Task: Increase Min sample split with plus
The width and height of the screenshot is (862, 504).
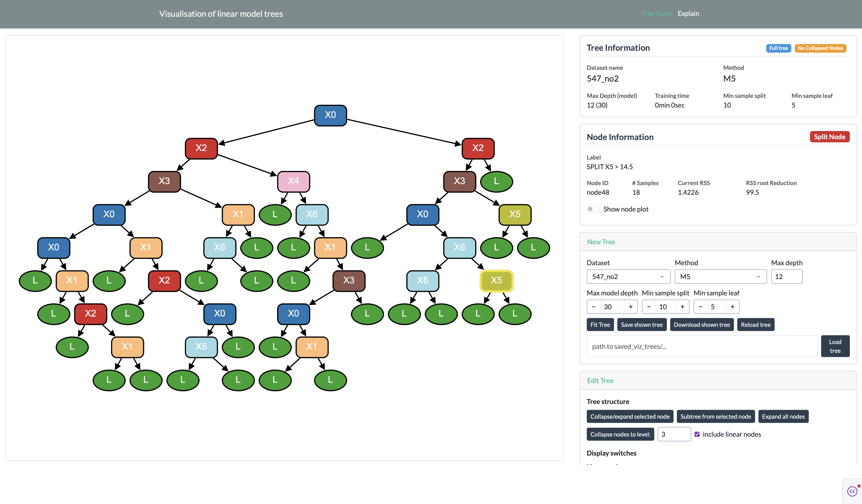Action: (x=682, y=307)
